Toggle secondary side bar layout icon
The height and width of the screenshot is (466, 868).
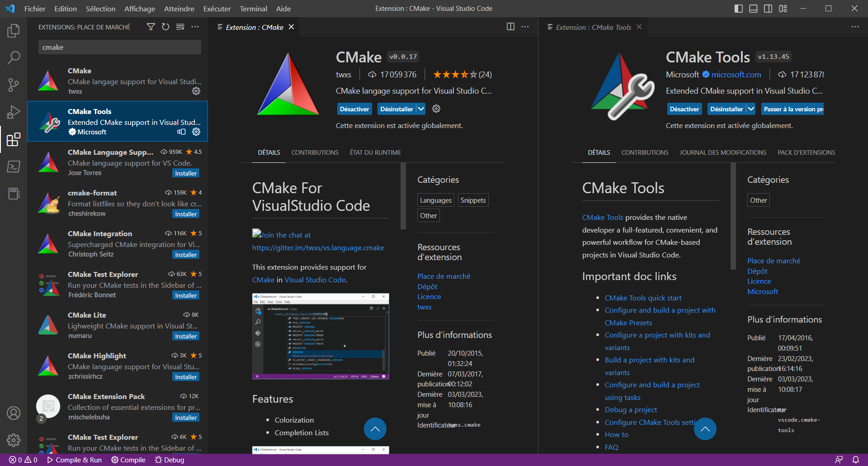768,9
